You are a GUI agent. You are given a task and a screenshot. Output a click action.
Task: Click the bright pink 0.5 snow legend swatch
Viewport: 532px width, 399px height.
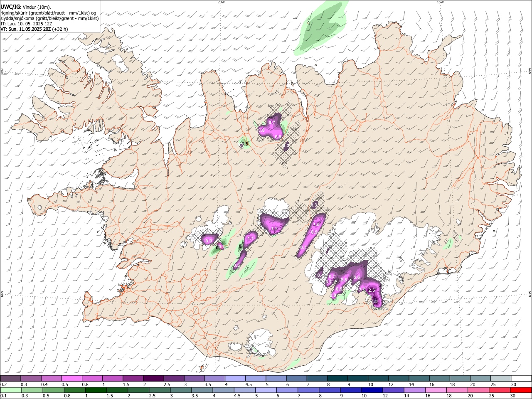[x=71, y=378]
